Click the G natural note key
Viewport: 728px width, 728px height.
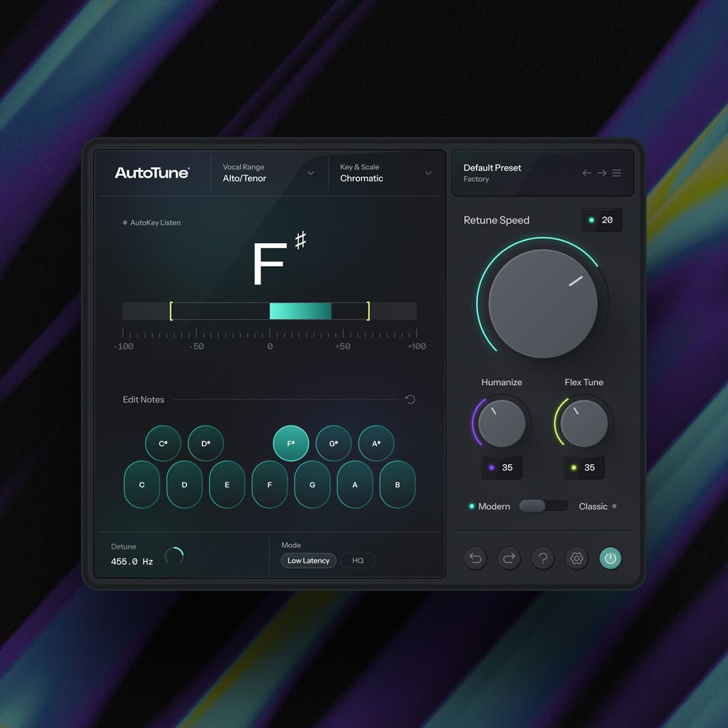click(312, 485)
